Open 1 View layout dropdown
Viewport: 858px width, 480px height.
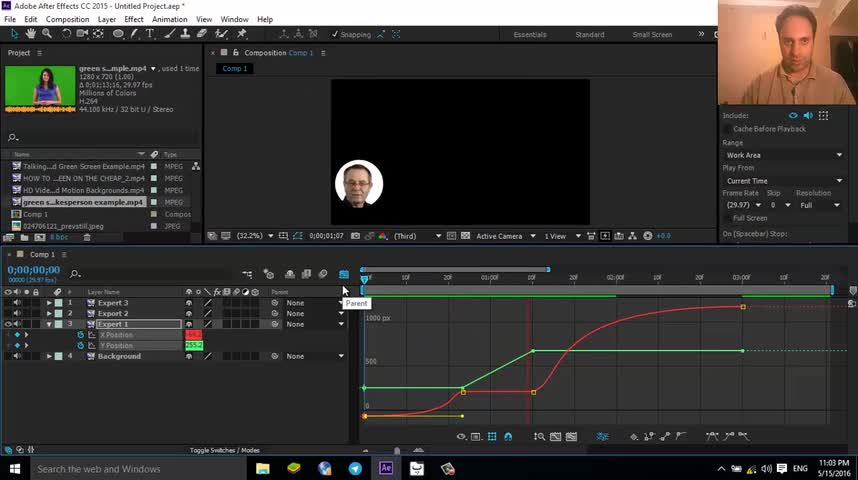tap(562, 236)
